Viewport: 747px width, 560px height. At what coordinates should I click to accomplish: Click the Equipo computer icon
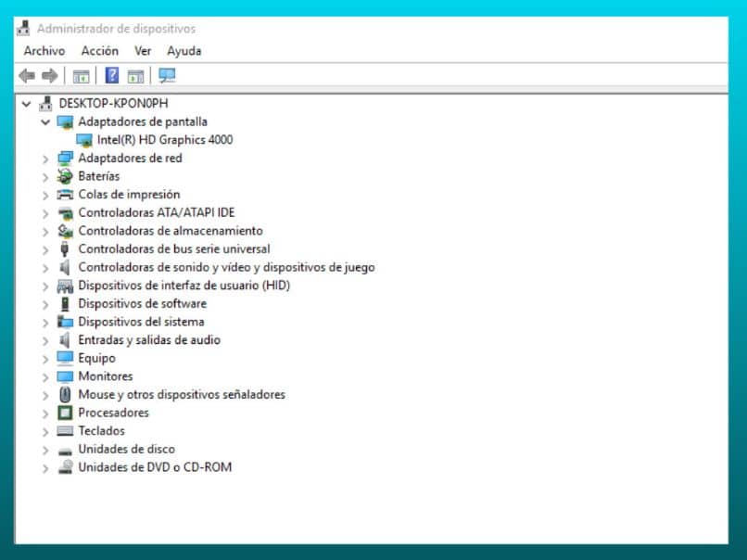65,359
